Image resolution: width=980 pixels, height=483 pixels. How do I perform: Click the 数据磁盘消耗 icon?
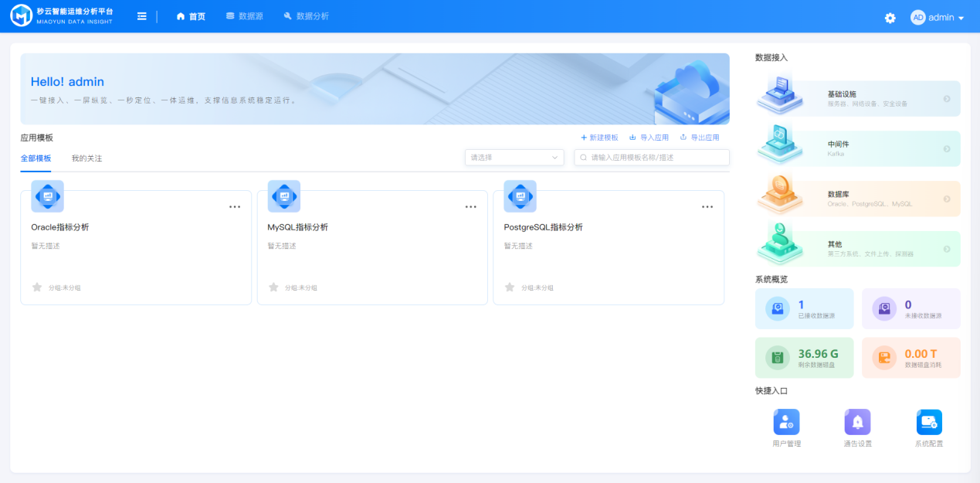[884, 358]
